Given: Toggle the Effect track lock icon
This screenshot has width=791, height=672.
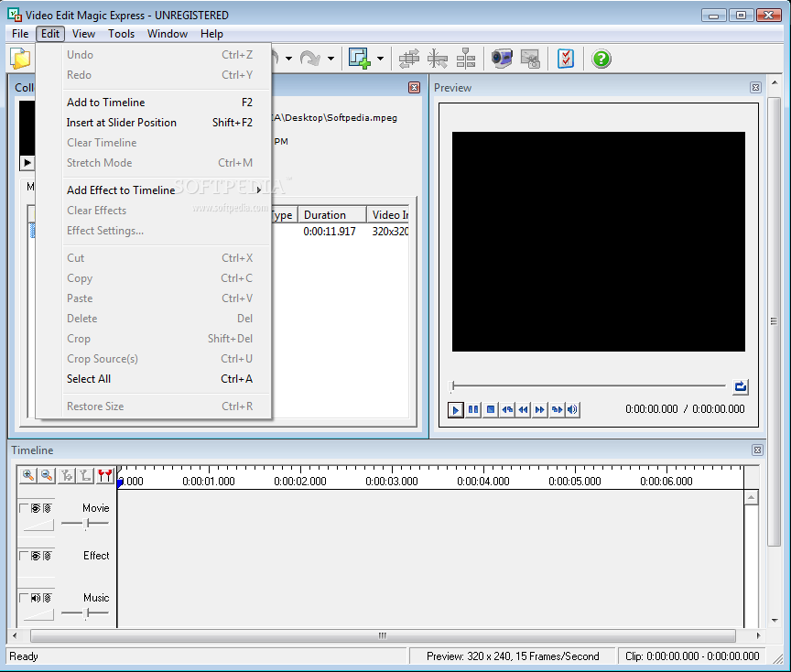Looking at the screenshot, I should point(47,556).
